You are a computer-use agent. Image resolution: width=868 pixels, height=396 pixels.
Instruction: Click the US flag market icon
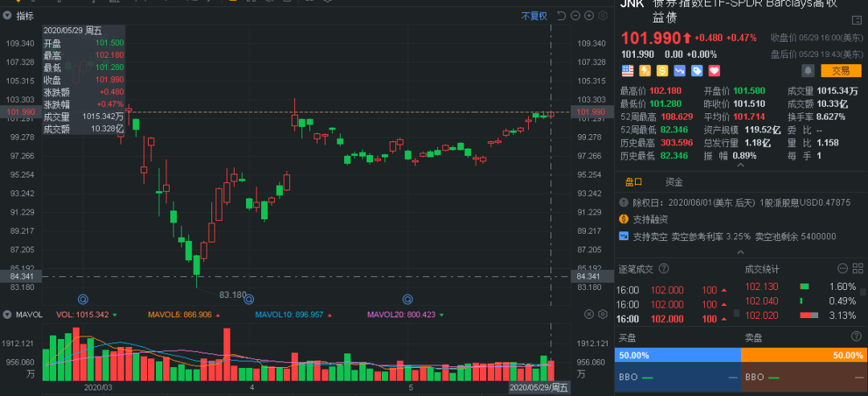click(x=627, y=71)
